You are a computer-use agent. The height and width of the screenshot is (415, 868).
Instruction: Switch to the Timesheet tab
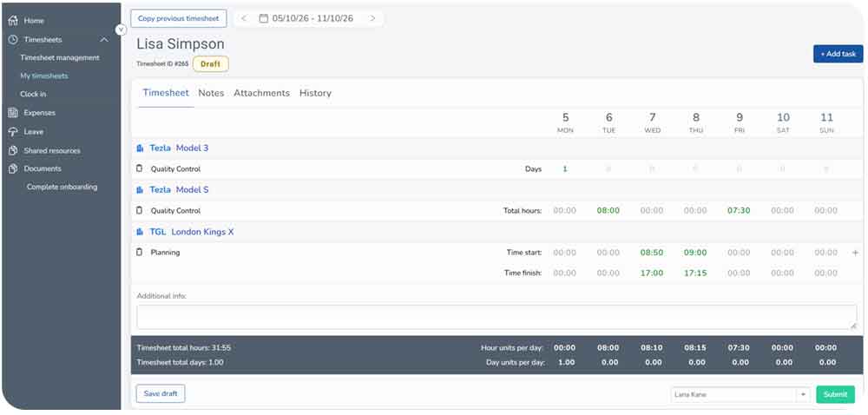(x=166, y=93)
